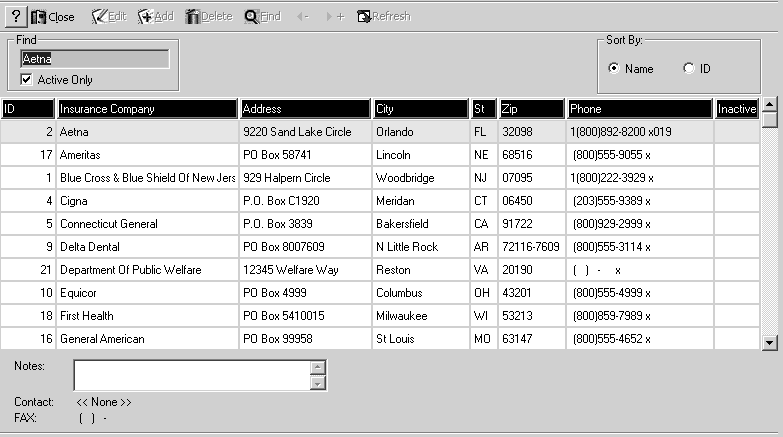Click the ID column header

click(27, 109)
